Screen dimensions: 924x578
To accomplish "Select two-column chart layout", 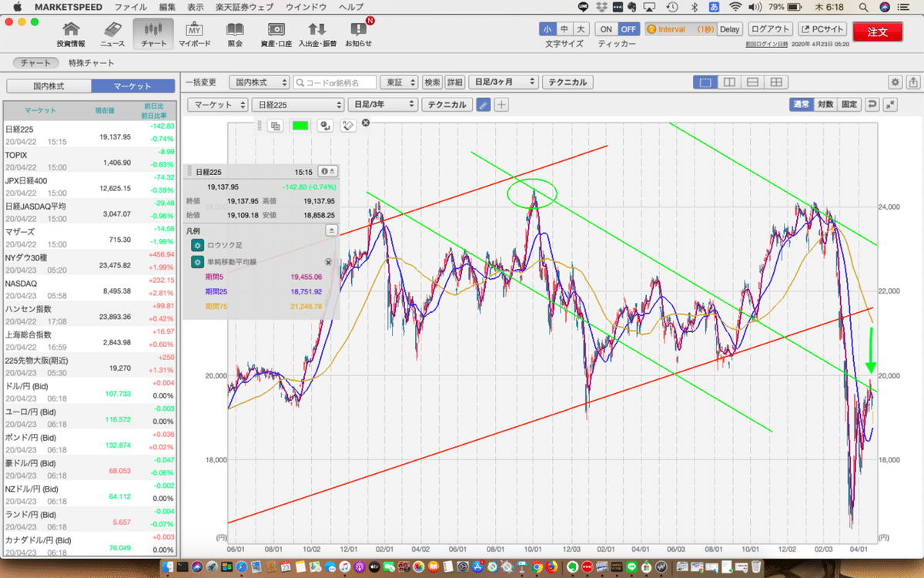I will pyautogui.click(x=728, y=82).
